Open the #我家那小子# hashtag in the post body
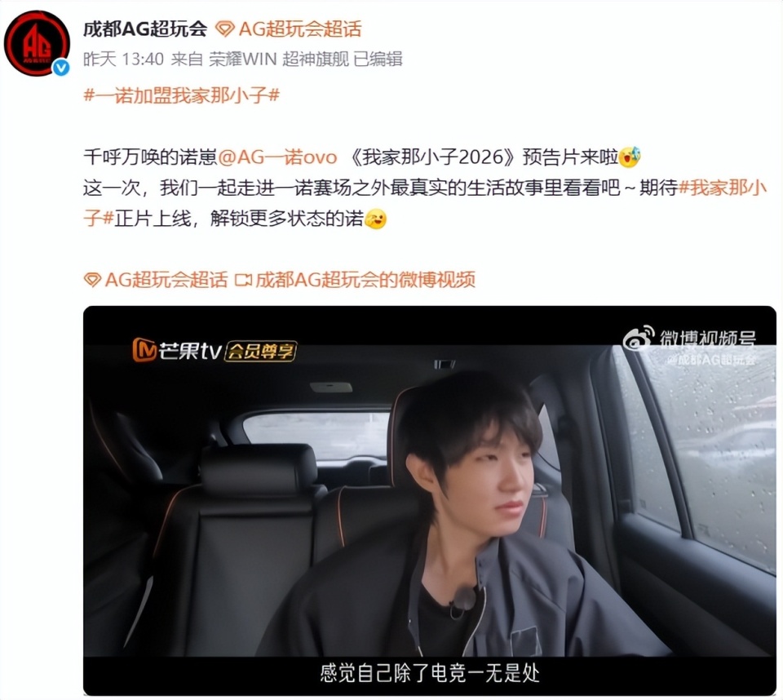The width and height of the screenshot is (783, 700). pyautogui.click(x=424, y=203)
